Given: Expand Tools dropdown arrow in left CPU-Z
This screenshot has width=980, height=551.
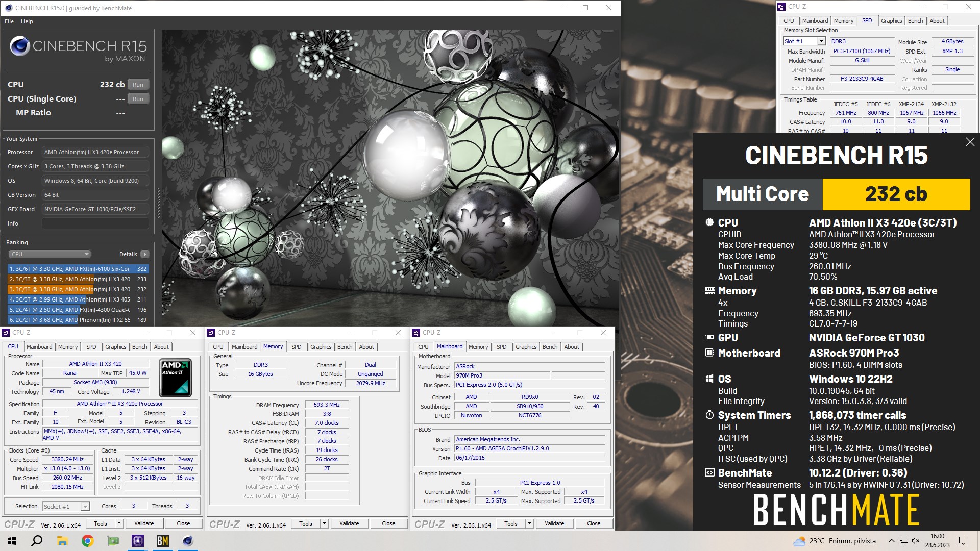Looking at the screenshot, I should (119, 523).
